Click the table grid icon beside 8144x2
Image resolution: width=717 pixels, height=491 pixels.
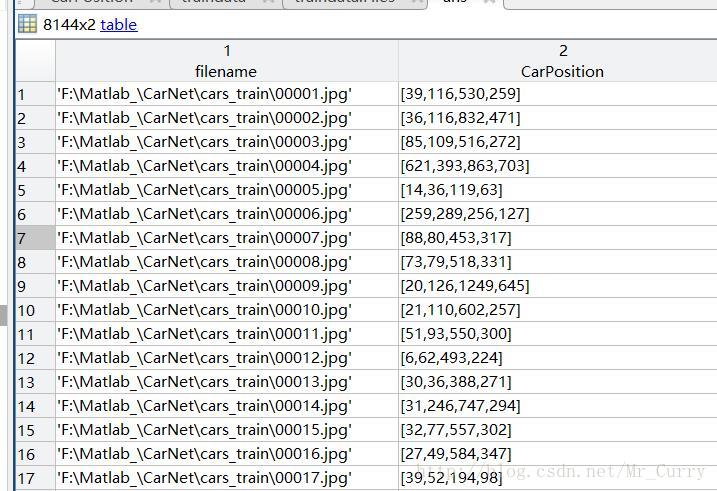(27, 24)
